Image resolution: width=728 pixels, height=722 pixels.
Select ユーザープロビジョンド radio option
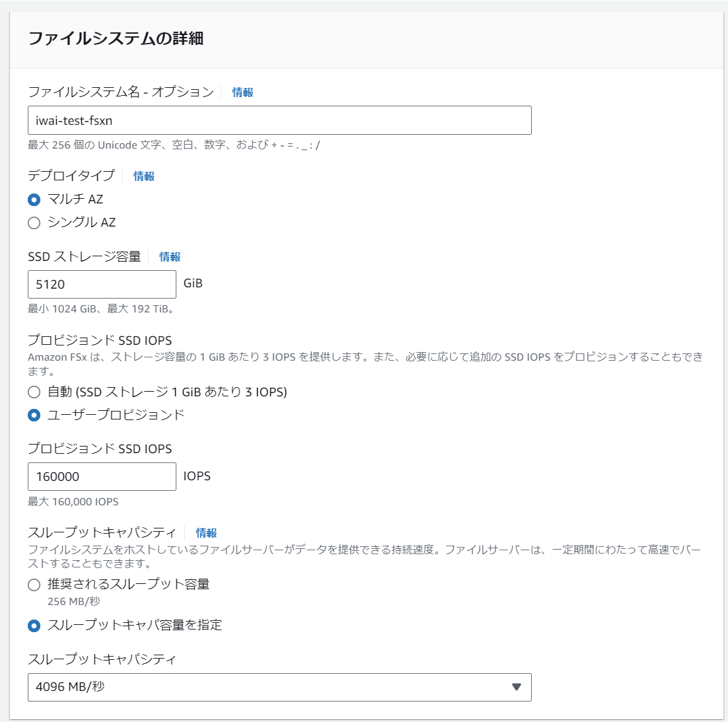(34, 415)
